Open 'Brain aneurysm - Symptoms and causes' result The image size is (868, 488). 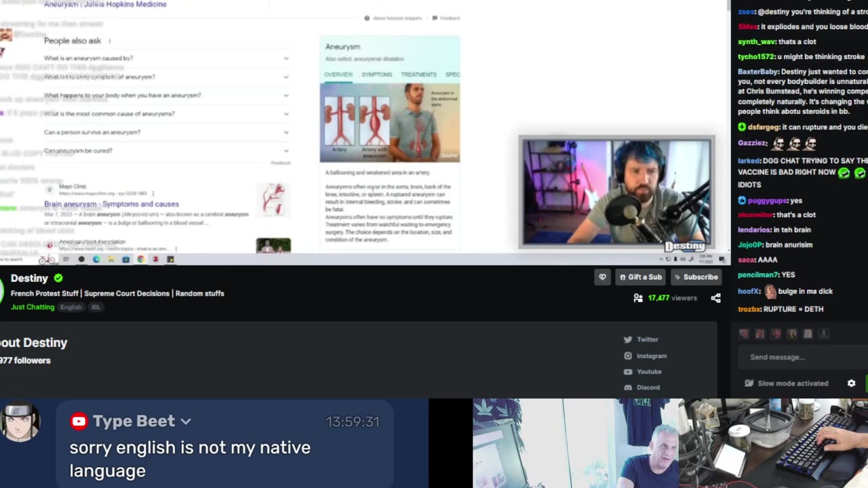[111, 204]
